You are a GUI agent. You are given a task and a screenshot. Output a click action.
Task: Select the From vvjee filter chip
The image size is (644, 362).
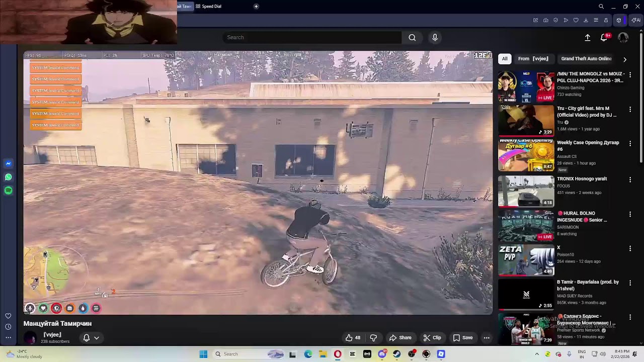click(533, 59)
